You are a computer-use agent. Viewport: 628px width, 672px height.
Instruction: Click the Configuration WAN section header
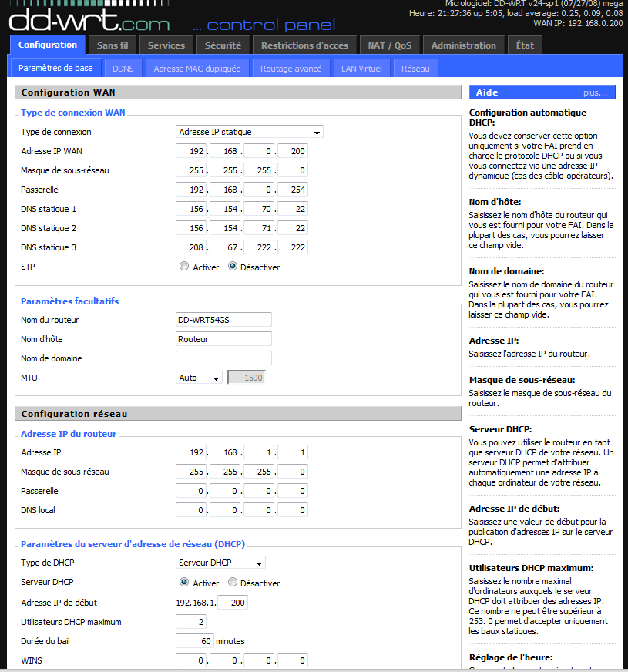pos(238,92)
